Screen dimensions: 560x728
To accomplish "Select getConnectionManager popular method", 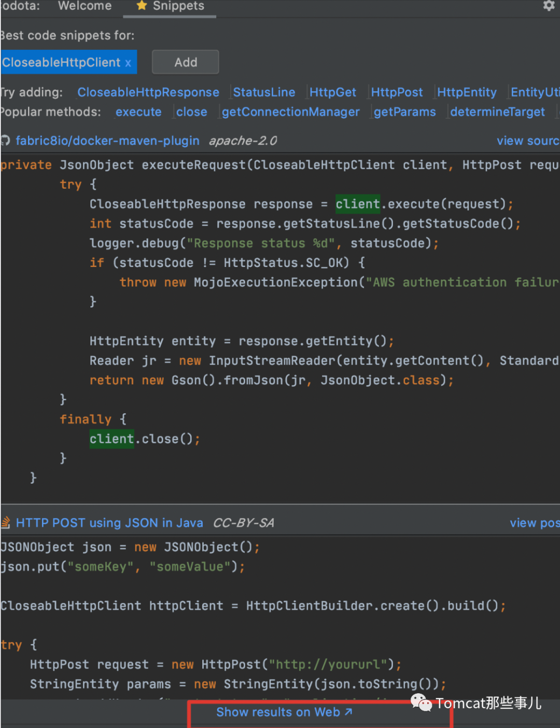I will (290, 112).
